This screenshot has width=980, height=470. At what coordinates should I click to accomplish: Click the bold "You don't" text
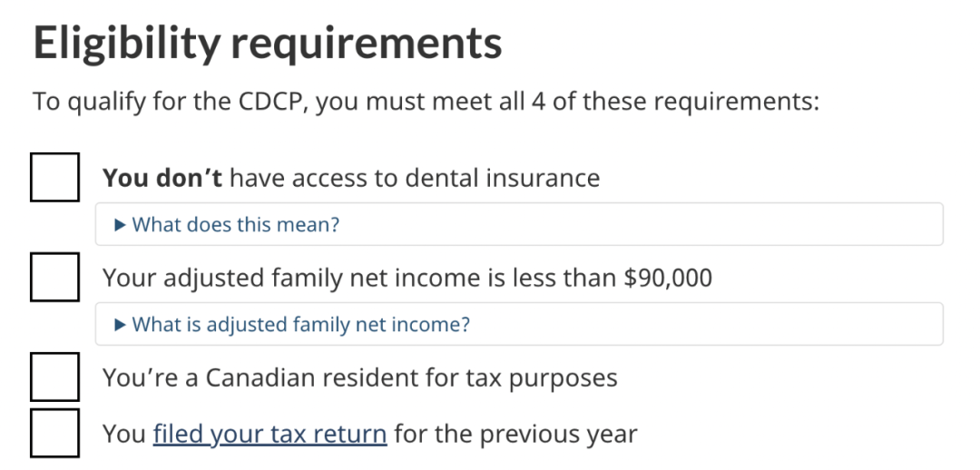point(162,178)
